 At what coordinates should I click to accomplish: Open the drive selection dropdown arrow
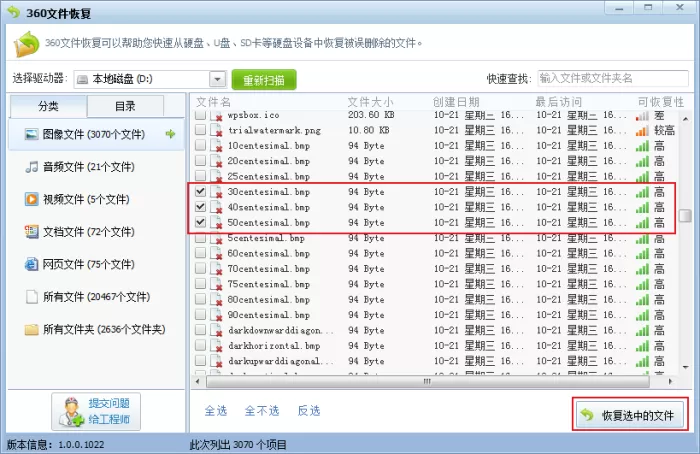(x=217, y=79)
